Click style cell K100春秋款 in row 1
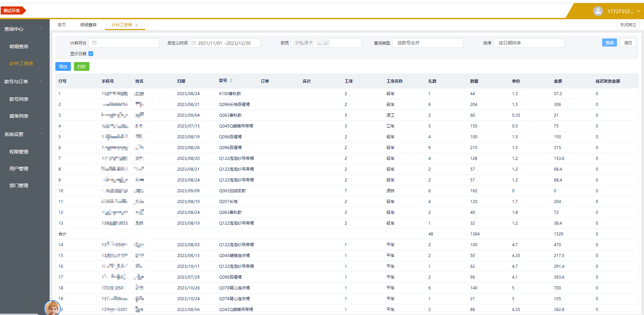Viewport: 644px width, 315px height. point(230,94)
